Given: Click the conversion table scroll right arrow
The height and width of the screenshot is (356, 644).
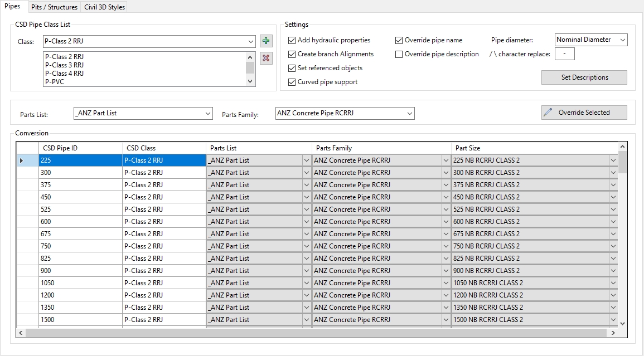Looking at the screenshot, I should point(613,333).
